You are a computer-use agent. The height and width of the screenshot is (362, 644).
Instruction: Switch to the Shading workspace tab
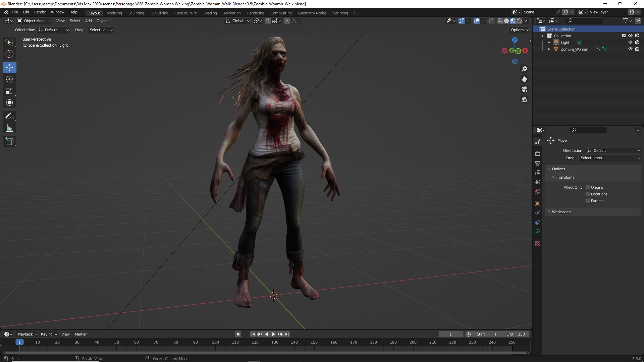[x=210, y=13]
